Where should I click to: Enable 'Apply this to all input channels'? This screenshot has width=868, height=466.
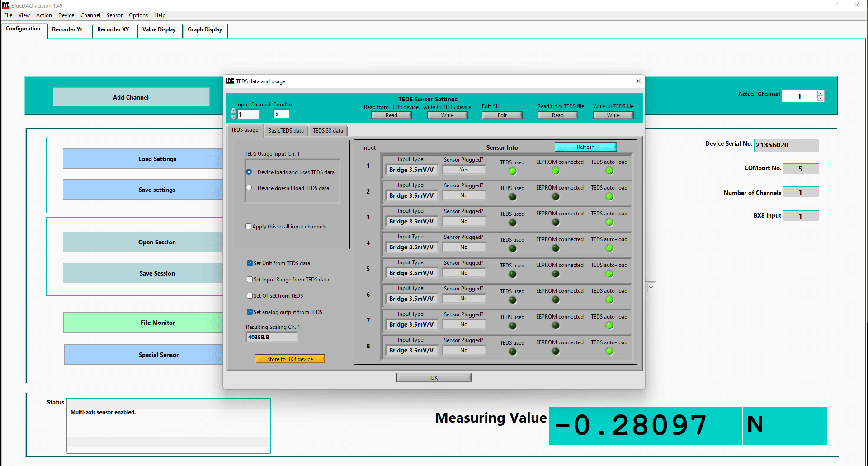tap(249, 227)
